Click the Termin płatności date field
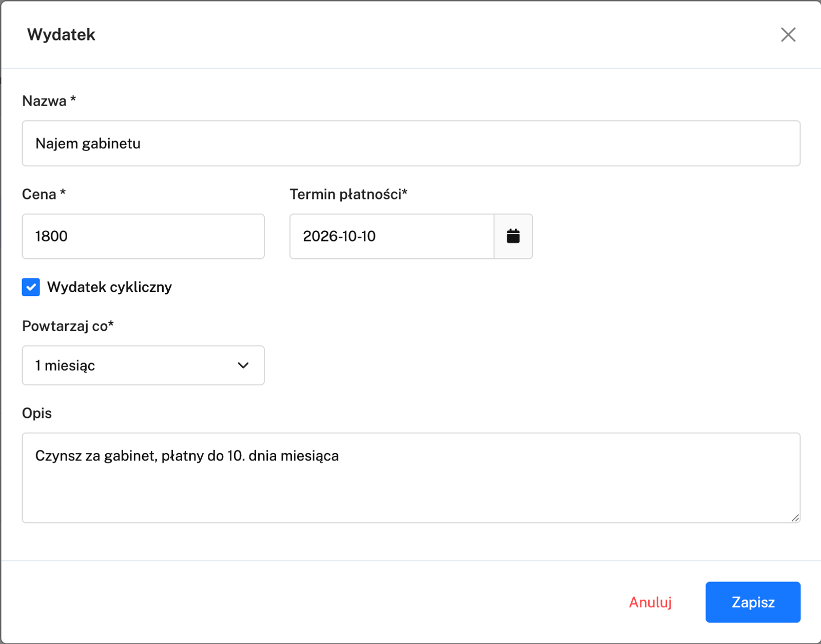 tap(392, 236)
